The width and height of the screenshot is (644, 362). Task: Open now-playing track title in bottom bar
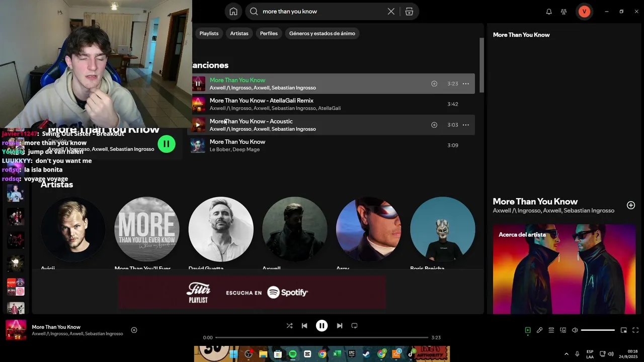[x=56, y=327]
